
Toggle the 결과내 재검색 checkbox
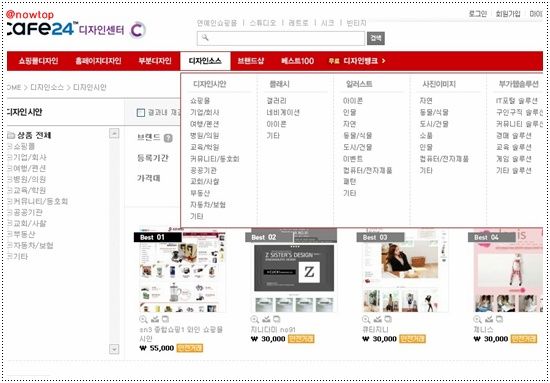(141, 113)
